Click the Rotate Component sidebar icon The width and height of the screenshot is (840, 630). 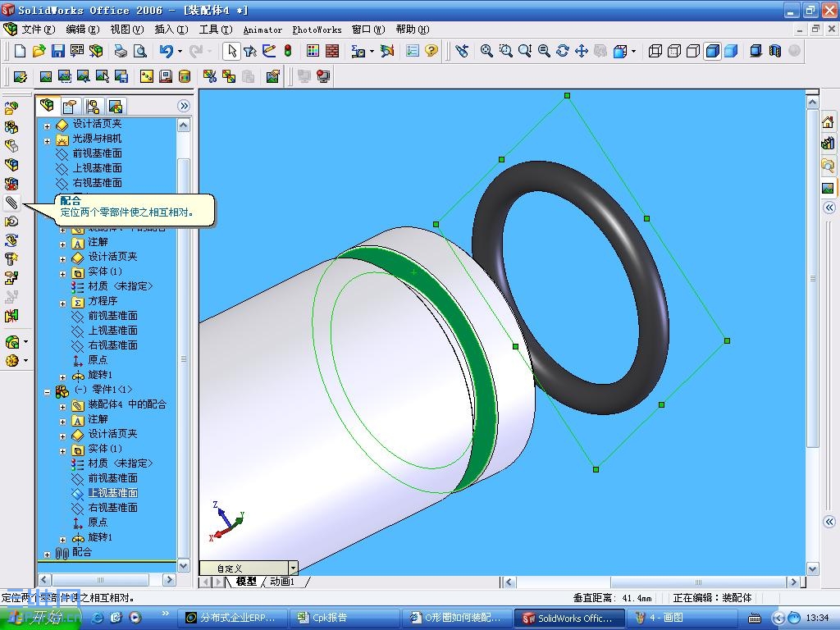(11, 240)
